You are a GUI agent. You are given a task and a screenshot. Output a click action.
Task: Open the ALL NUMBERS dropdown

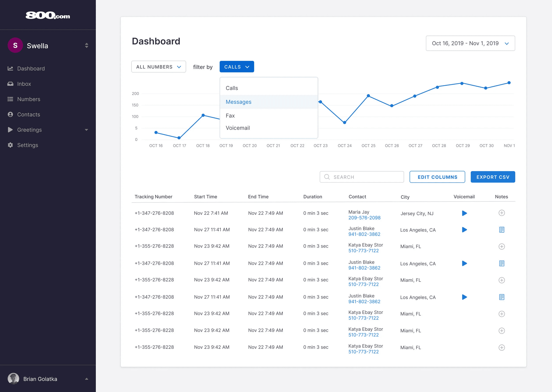pyautogui.click(x=159, y=67)
